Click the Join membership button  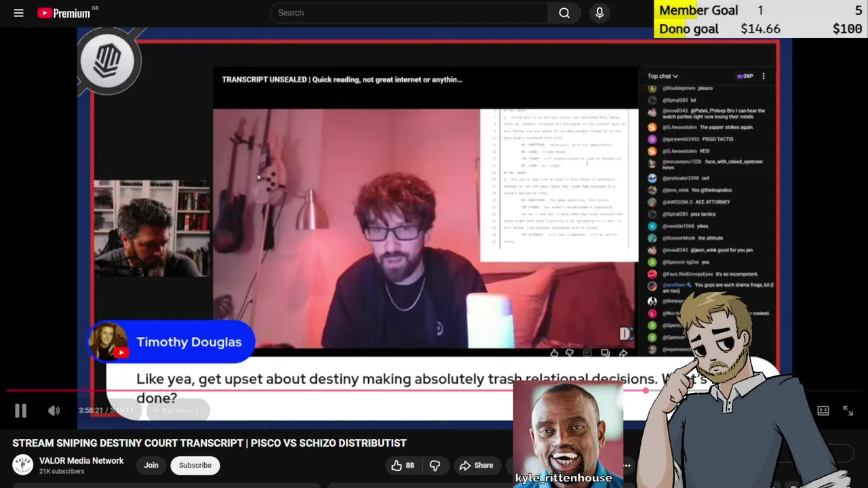coord(151,465)
